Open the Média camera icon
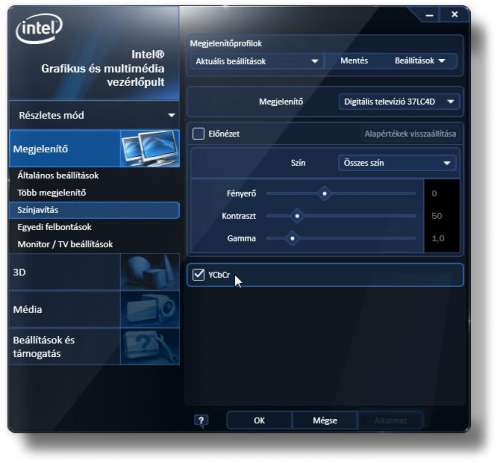The width and height of the screenshot is (500, 463). [150, 309]
